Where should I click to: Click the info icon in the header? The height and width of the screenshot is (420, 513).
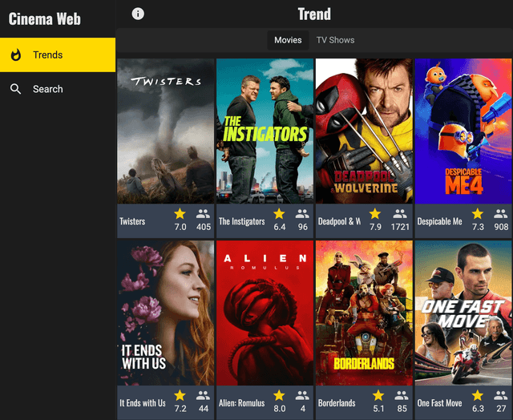coord(138,14)
